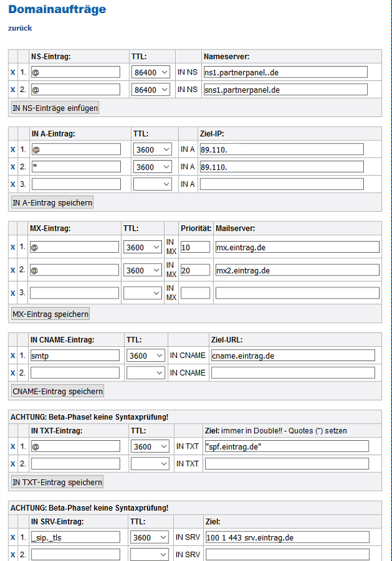Focus CNAME name field containing smtp
This screenshot has width=392, height=561.
75,356
